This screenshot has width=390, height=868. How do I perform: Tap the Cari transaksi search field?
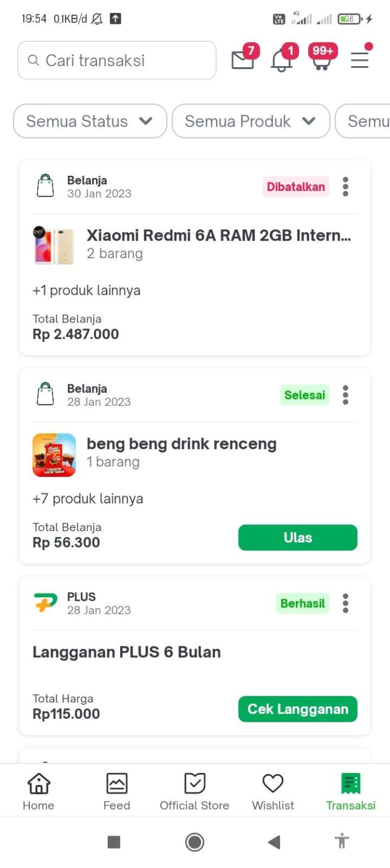pyautogui.click(x=117, y=60)
